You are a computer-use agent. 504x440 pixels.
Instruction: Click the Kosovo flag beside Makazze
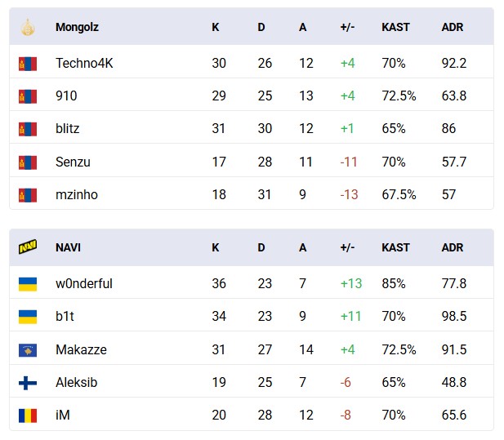[x=28, y=350]
